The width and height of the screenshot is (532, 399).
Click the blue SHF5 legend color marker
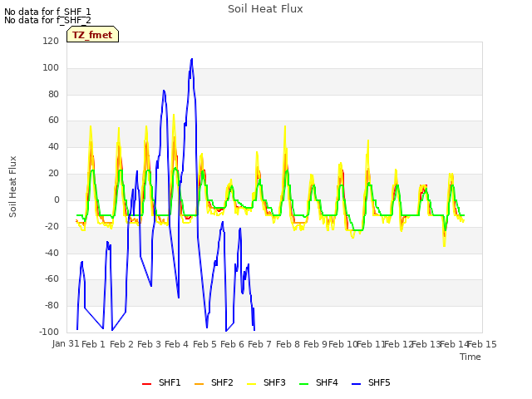coord(356,384)
